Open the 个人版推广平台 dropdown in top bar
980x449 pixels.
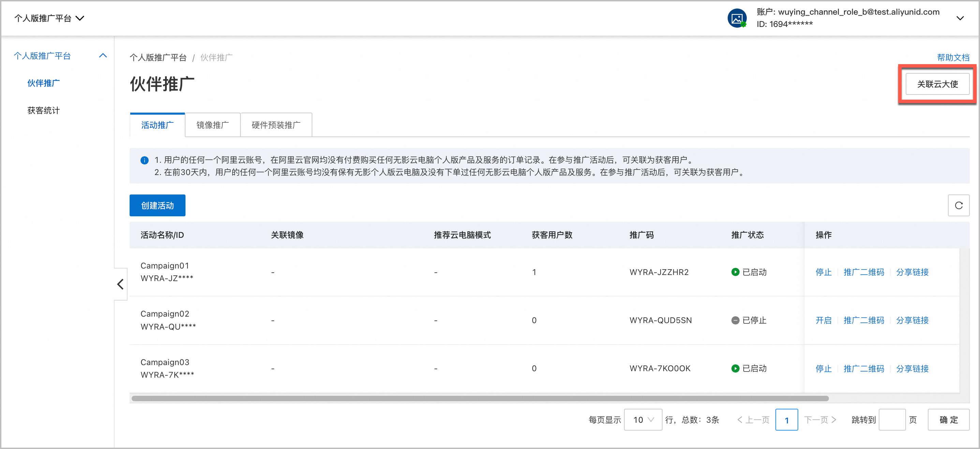pyautogui.click(x=79, y=18)
